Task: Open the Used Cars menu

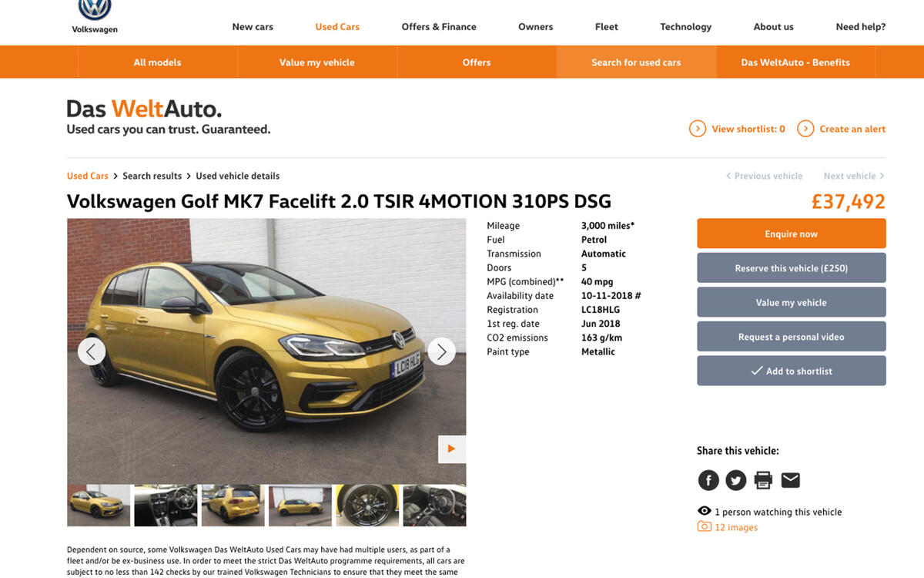Action: click(337, 26)
